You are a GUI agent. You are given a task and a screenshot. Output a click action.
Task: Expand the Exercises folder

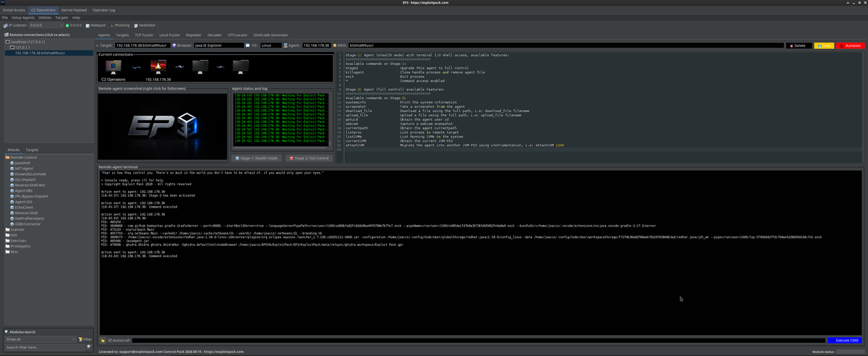[x=14, y=241]
